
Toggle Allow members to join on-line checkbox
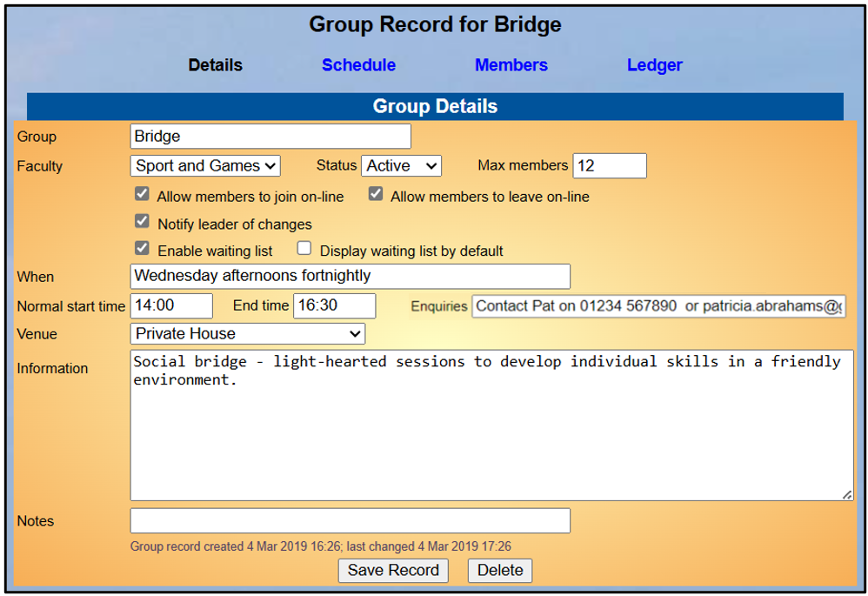coord(142,194)
